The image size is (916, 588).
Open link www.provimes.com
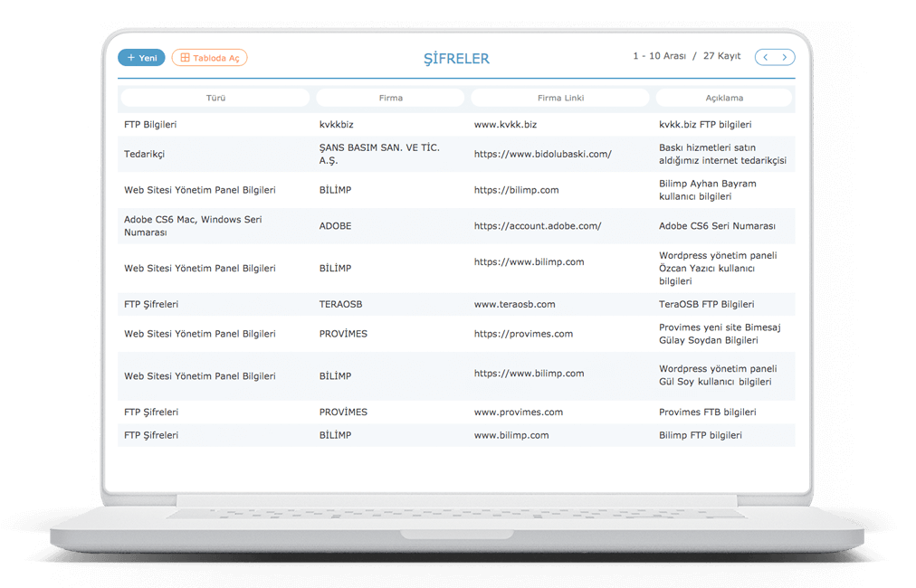click(x=519, y=413)
